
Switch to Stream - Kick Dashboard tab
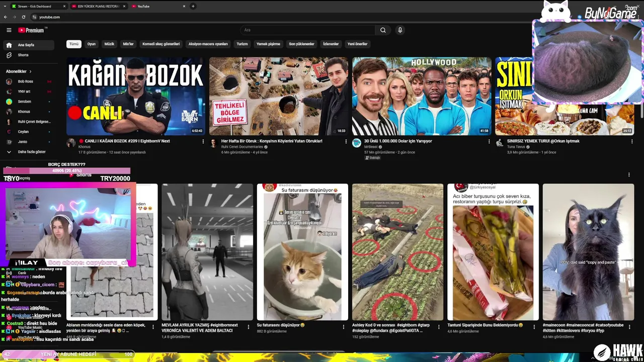click(x=38, y=7)
